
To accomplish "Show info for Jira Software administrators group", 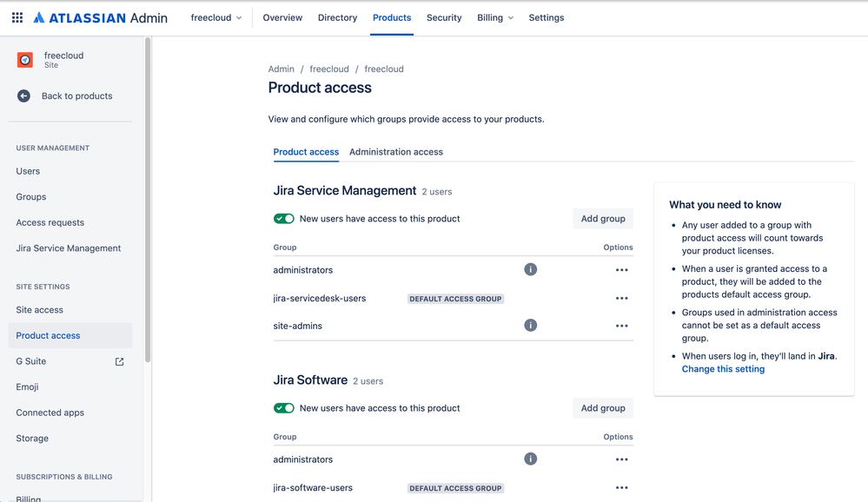I will [530, 459].
